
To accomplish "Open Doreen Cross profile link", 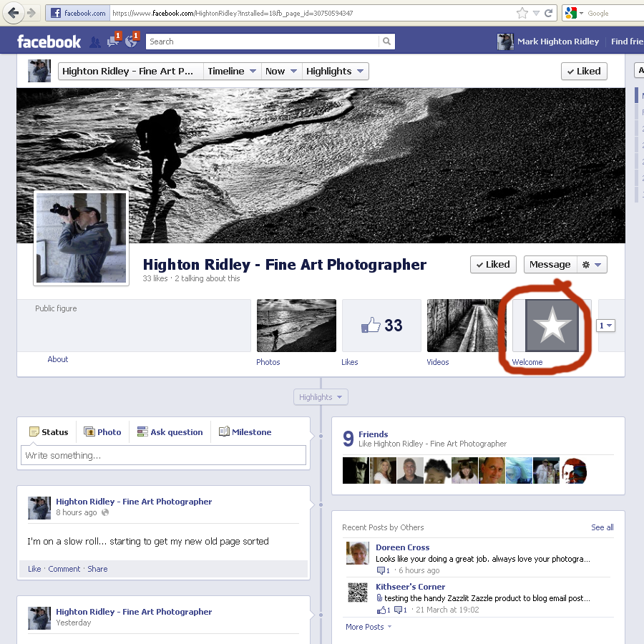I will click(402, 547).
